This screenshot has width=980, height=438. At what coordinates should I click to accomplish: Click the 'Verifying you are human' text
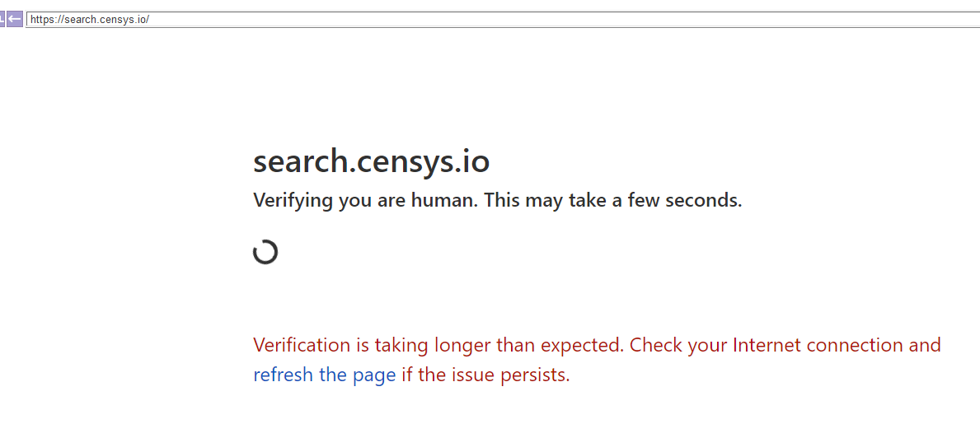pyautogui.click(x=364, y=201)
